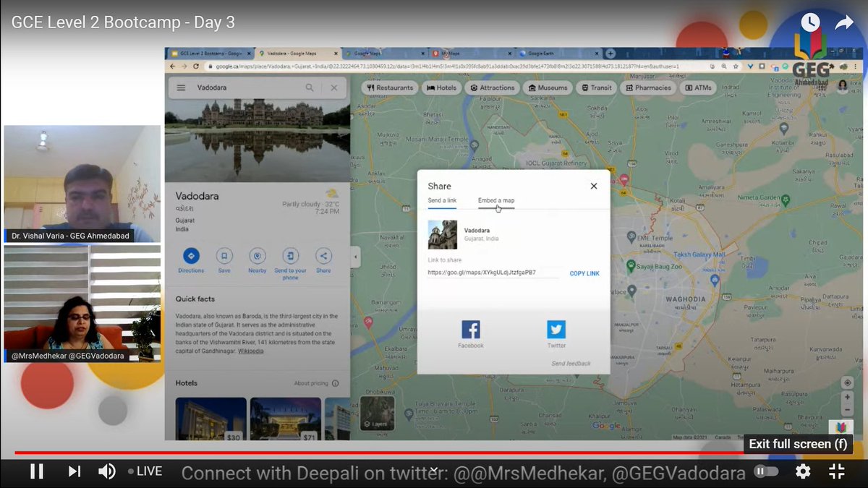
Task: Open the $71 hotel thumbnail
Action: pyautogui.click(x=286, y=419)
